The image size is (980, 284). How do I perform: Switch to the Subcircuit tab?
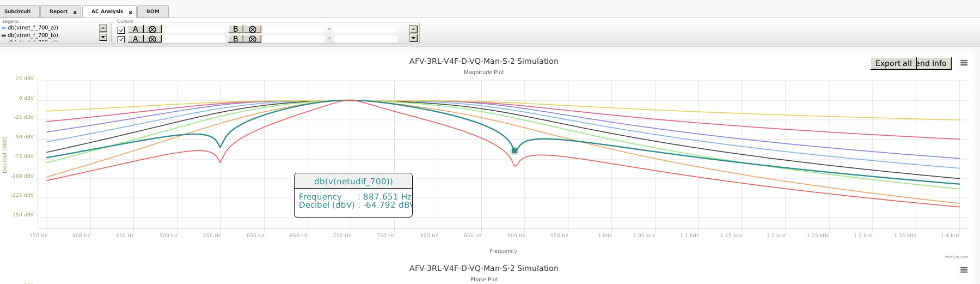(18, 11)
